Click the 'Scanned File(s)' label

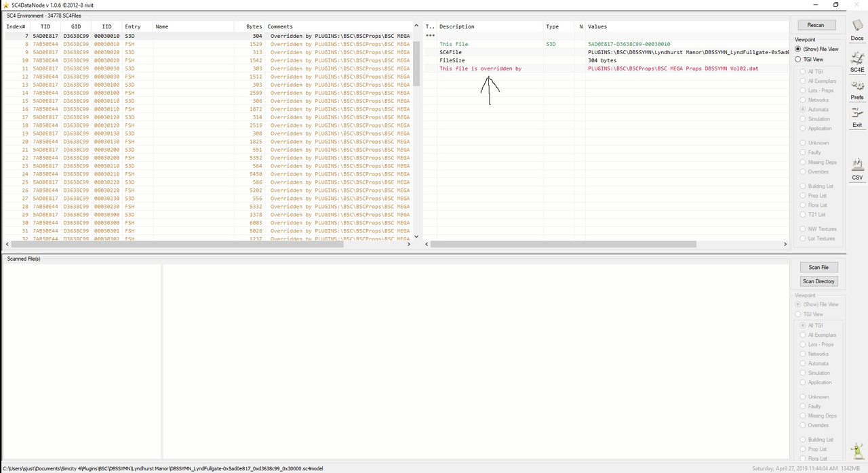(x=24, y=259)
